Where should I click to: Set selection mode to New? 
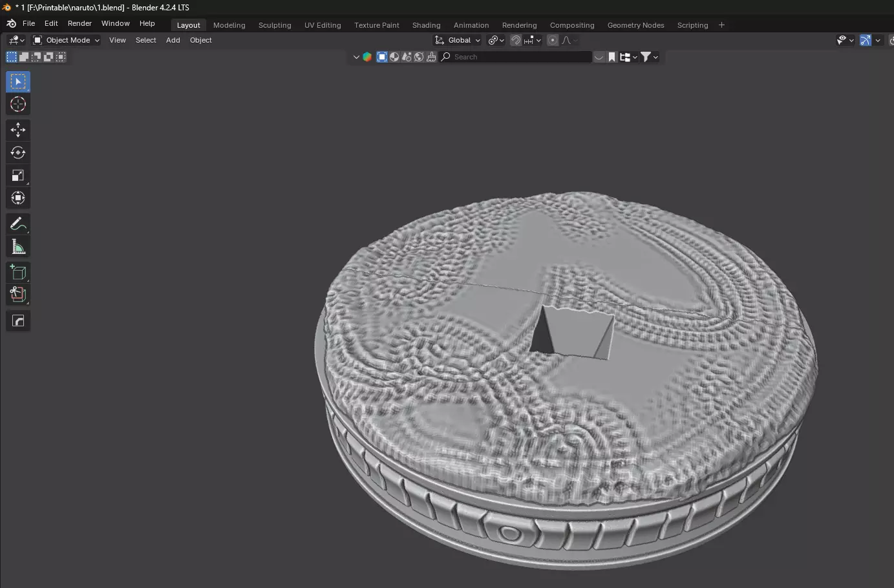tap(12, 57)
